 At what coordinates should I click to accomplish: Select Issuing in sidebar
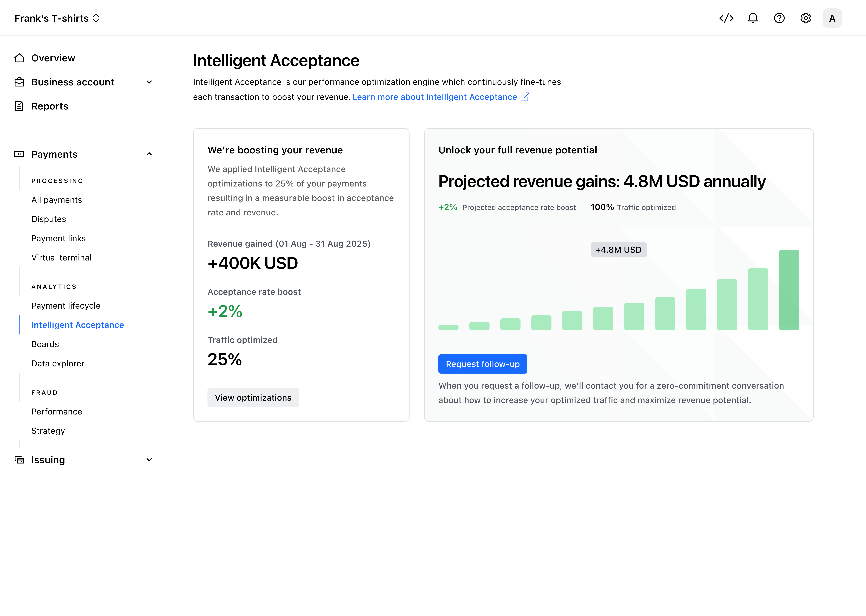point(48,460)
